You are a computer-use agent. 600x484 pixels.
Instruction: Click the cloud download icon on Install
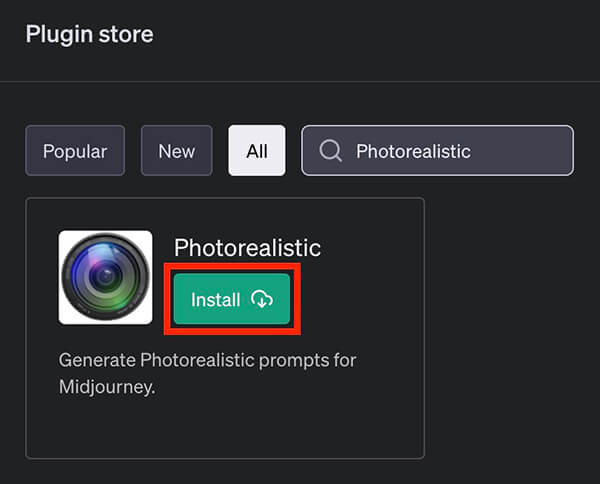tap(262, 299)
